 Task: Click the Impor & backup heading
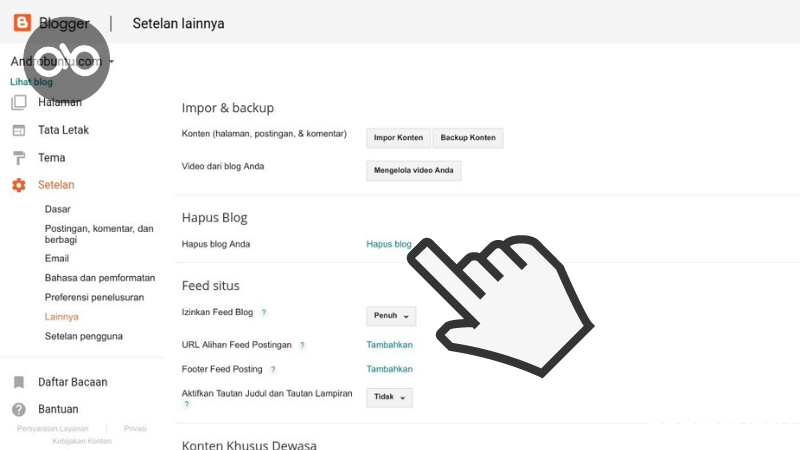228,108
